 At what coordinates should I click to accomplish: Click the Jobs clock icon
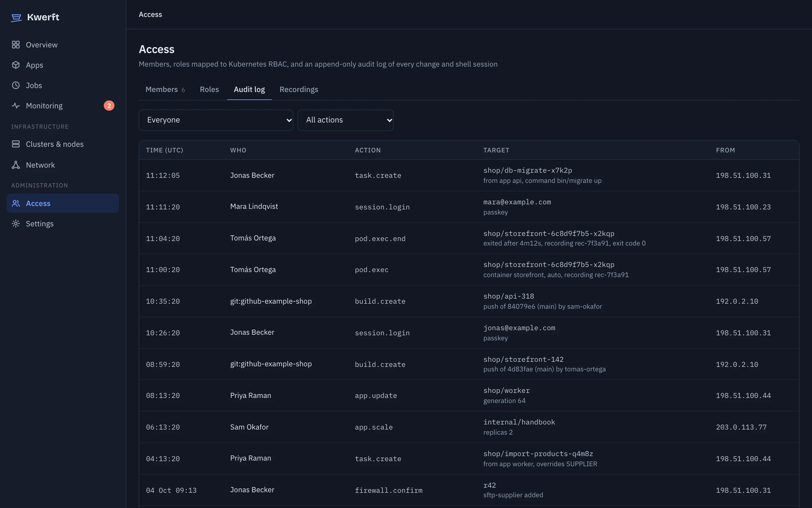tap(16, 85)
